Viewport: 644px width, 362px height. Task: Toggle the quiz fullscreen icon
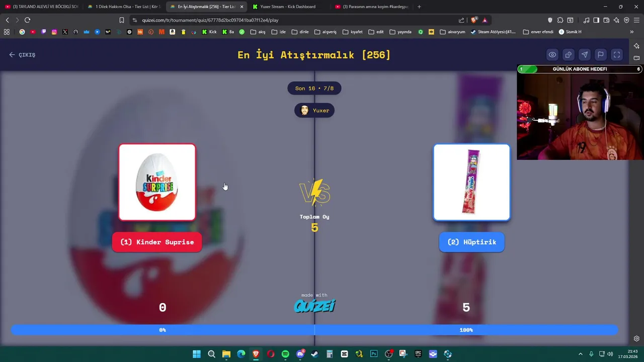[x=617, y=55]
